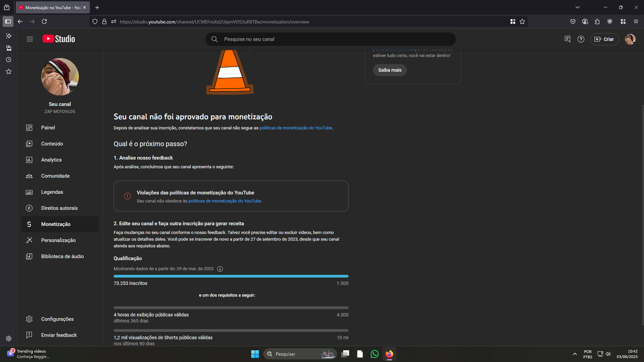Click the Personalização magic wand icon

coord(29,240)
